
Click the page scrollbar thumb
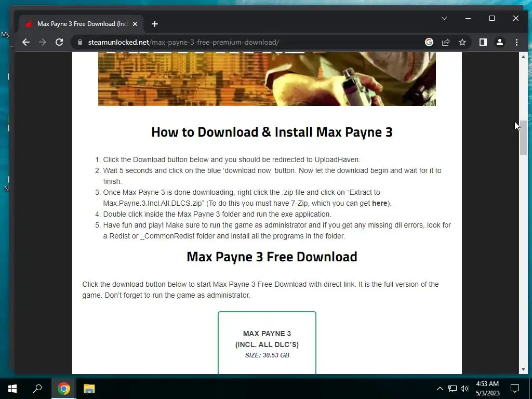[x=523, y=137]
